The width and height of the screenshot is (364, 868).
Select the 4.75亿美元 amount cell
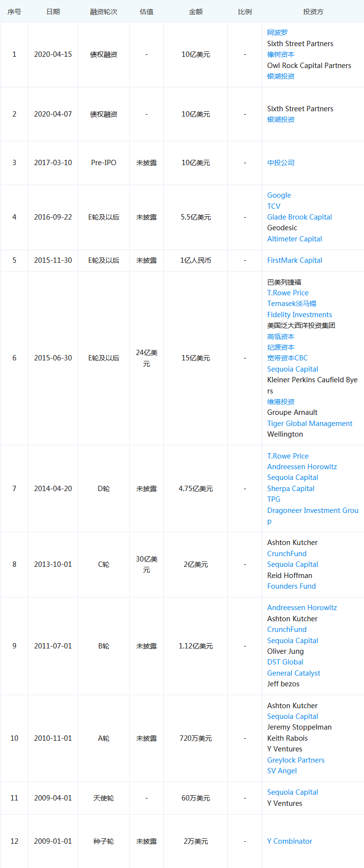pyautogui.click(x=196, y=489)
